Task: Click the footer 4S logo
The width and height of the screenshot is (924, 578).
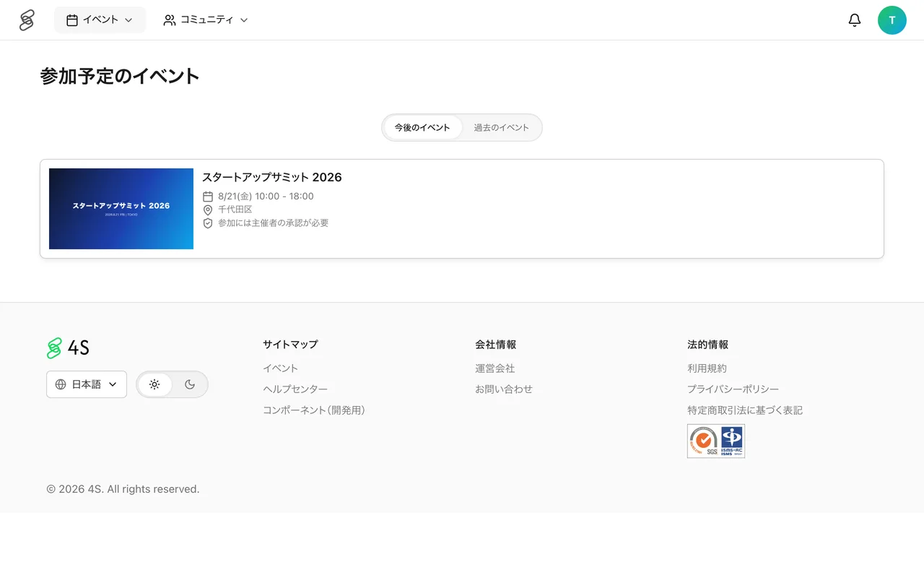Action: coord(68,348)
